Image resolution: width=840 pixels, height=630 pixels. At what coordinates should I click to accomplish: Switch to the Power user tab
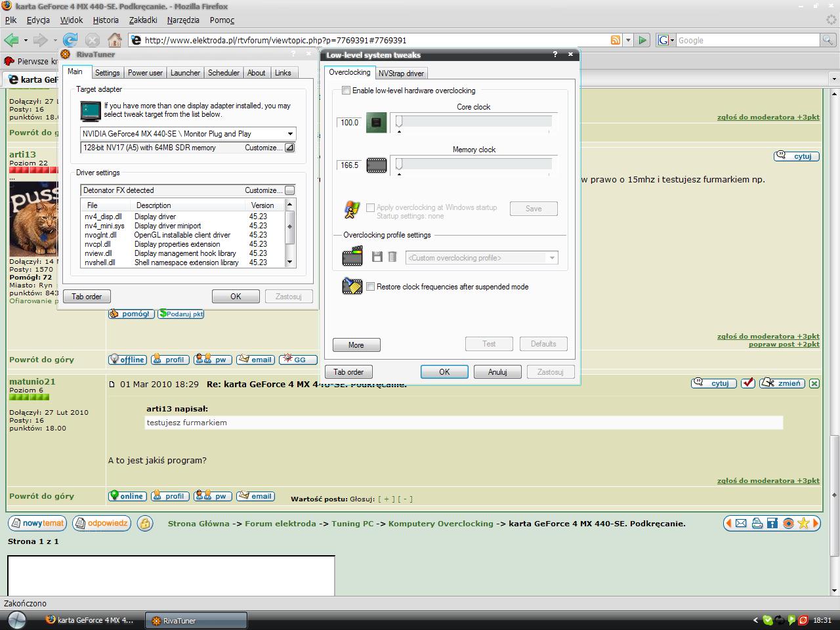coord(145,73)
